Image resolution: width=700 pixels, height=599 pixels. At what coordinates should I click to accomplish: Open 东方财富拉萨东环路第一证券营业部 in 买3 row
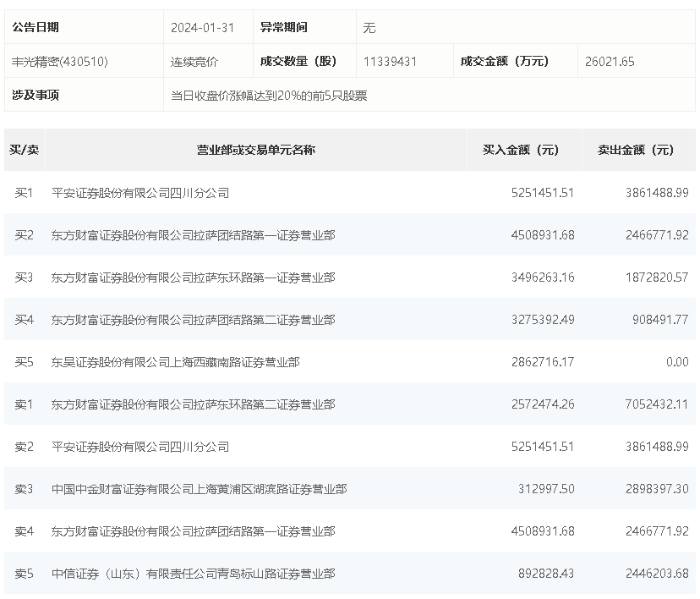pos(193,278)
